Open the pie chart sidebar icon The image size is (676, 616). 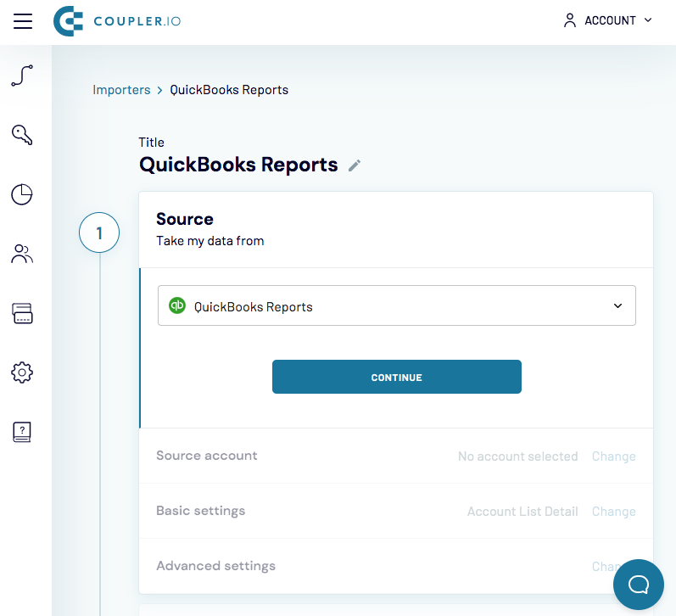[x=22, y=194]
